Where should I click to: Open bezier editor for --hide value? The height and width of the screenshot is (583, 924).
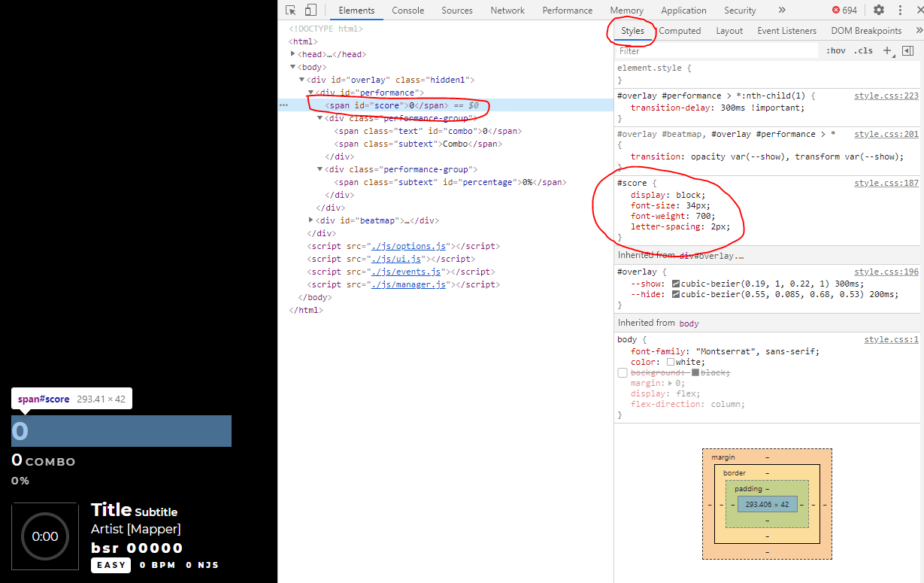[x=675, y=295]
